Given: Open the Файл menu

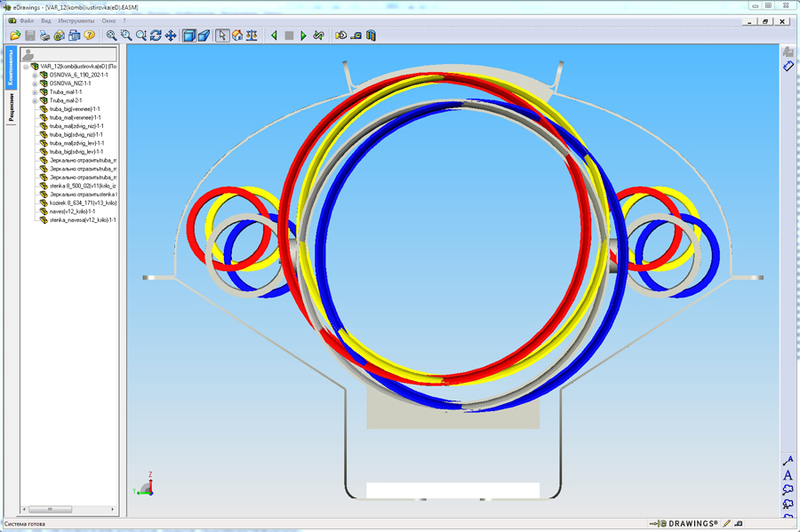Looking at the screenshot, I should click(x=27, y=21).
